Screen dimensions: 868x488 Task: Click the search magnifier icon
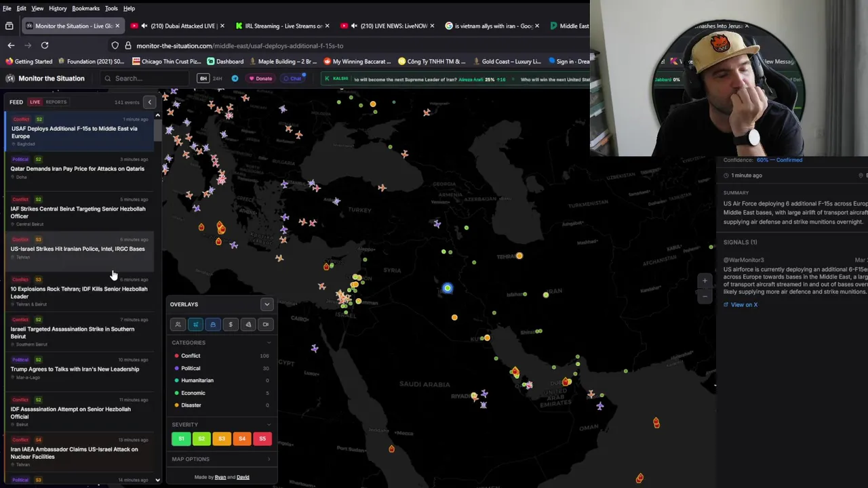point(107,79)
